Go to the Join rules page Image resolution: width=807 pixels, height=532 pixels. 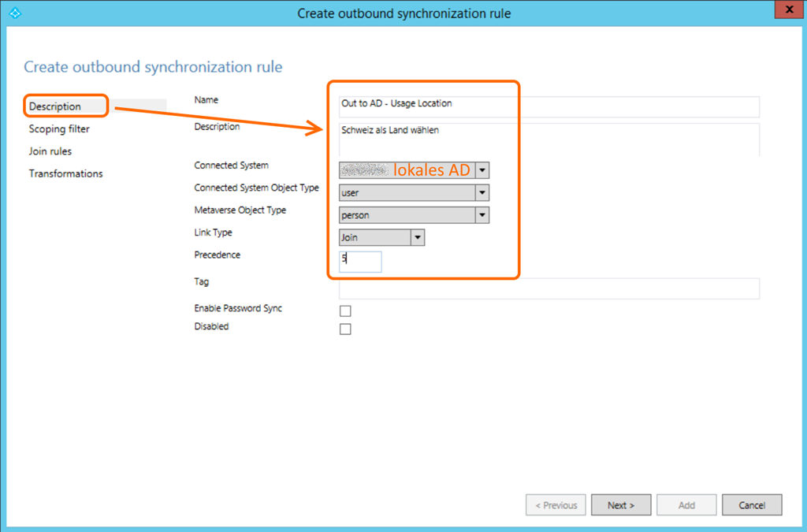pos(50,151)
